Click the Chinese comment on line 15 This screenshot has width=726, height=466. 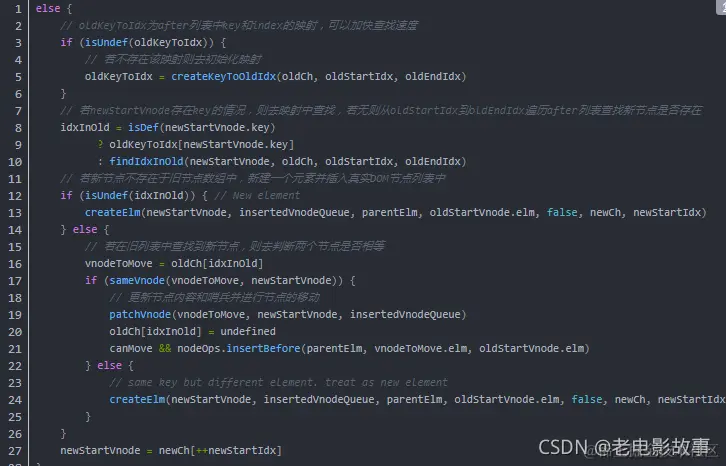[x=235, y=246]
